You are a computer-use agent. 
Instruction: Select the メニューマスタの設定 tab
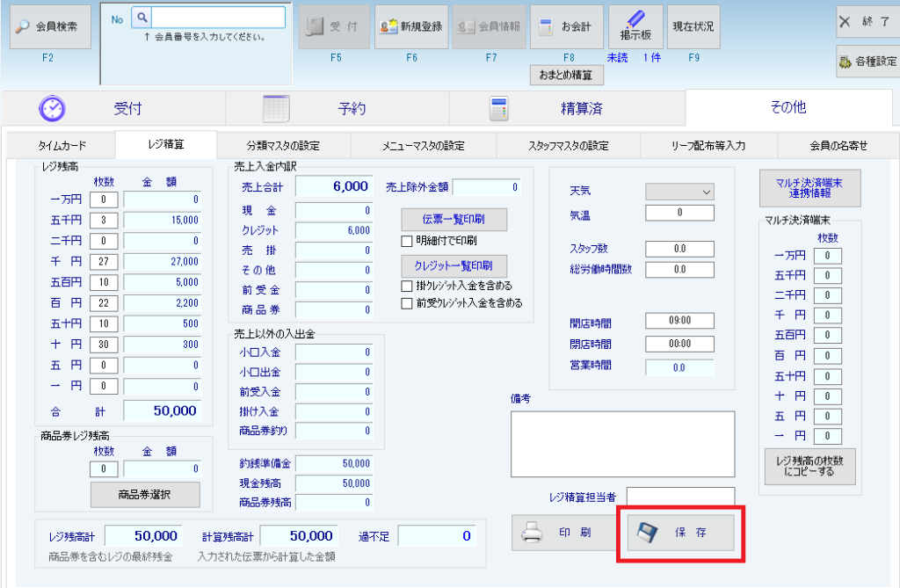pos(423,145)
